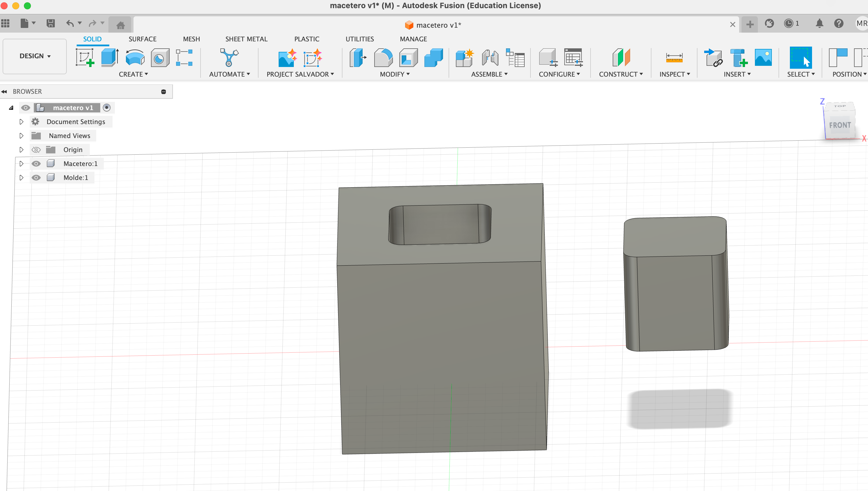Activate the Select window tool
Screen dimensions: 868x491
coord(800,58)
